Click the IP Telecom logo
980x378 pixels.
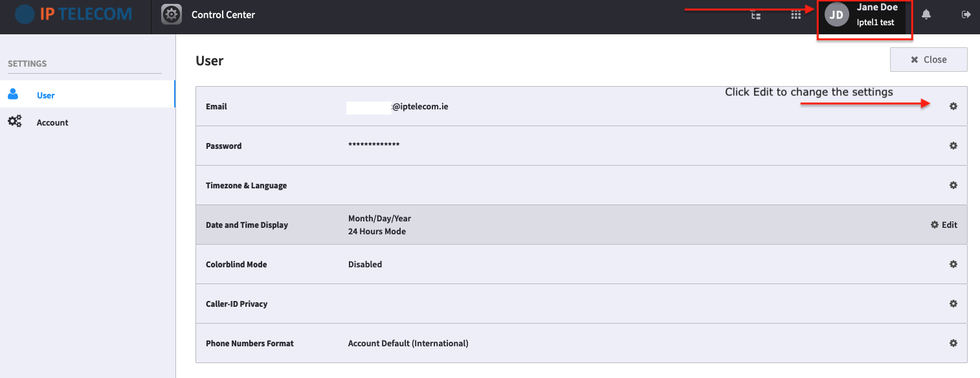(73, 14)
